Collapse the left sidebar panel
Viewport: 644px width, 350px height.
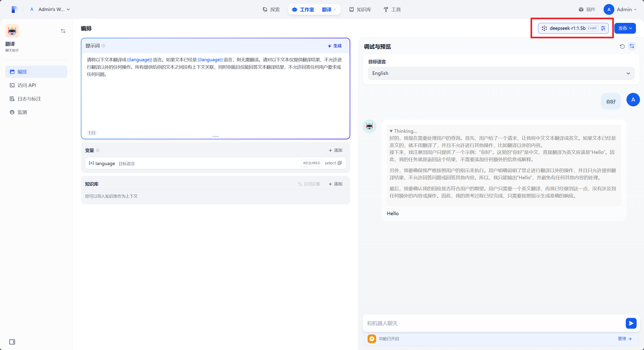12,342
